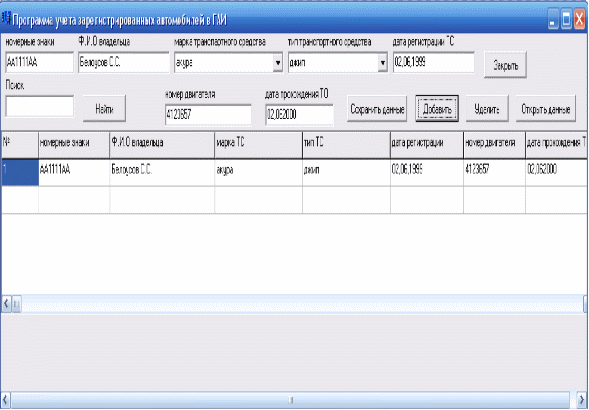This screenshot has height=410, width=589.
Task: Click the Добавить button
Action: pyautogui.click(x=437, y=109)
